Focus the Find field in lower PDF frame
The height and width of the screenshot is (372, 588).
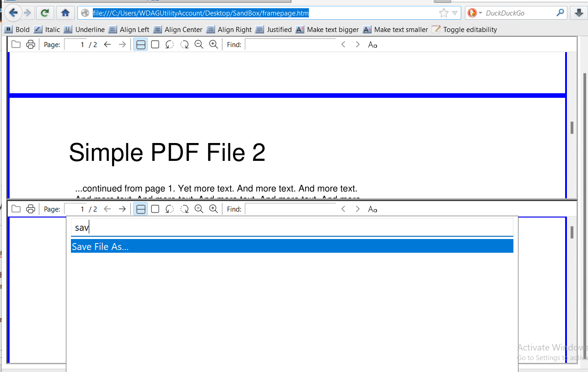click(291, 209)
